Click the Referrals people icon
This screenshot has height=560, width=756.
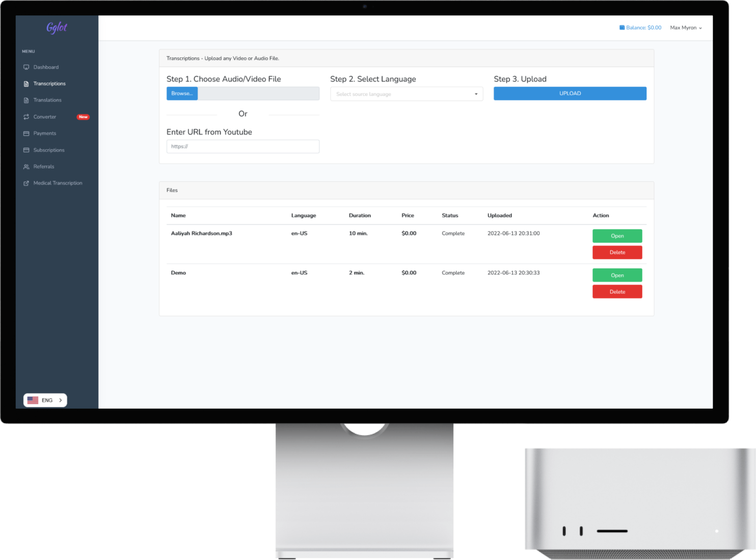click(26, 166)
